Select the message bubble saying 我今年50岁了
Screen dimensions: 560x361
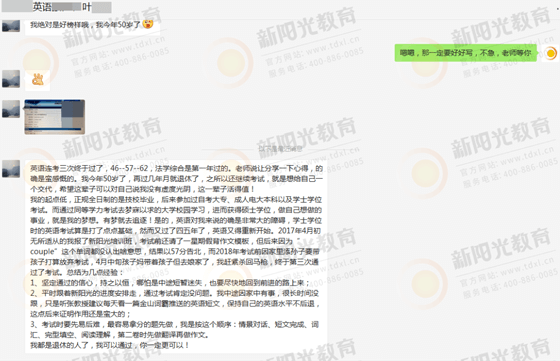click(x=92, y=26)
